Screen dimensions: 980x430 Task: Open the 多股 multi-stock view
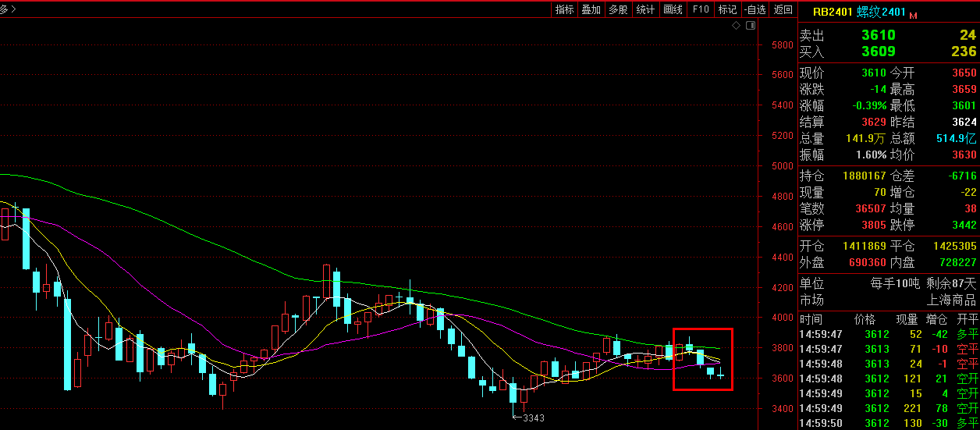tap(618, 9)
